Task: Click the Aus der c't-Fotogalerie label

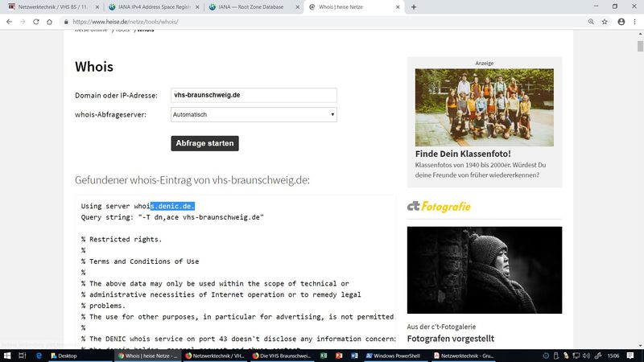Action: click(441, 327)
